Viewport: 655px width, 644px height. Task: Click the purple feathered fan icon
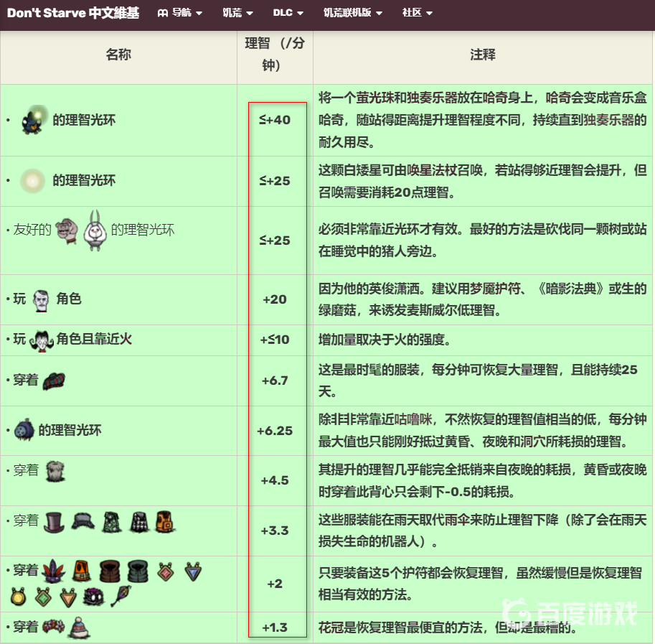121,596
